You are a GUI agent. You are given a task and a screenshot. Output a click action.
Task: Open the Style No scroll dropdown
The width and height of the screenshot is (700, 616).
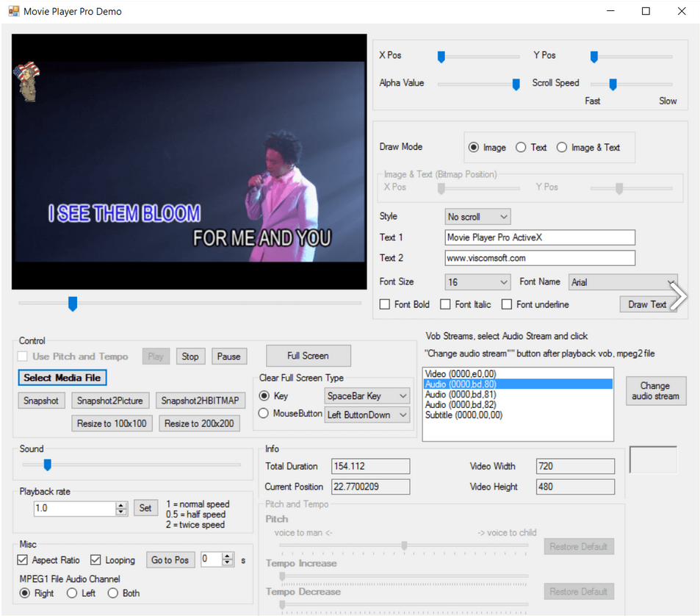477,217
